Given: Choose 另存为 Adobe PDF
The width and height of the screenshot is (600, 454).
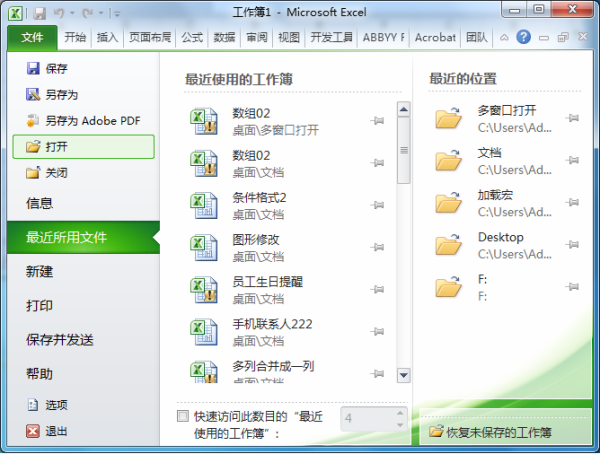Looking at the screenshot, I should click(83, 121).
